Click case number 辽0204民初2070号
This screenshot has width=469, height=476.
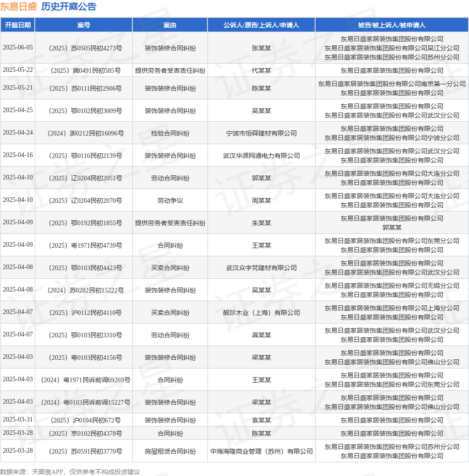85,200
